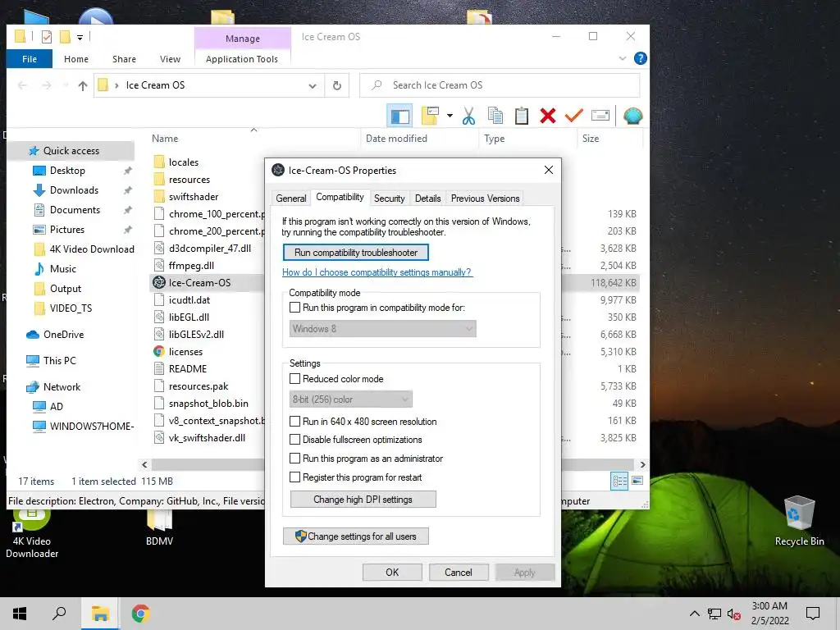Screen dimensions: 840x630
Task: Switch to large icons view in status bar
Action: pyautogui.click(x=637, y=481)
